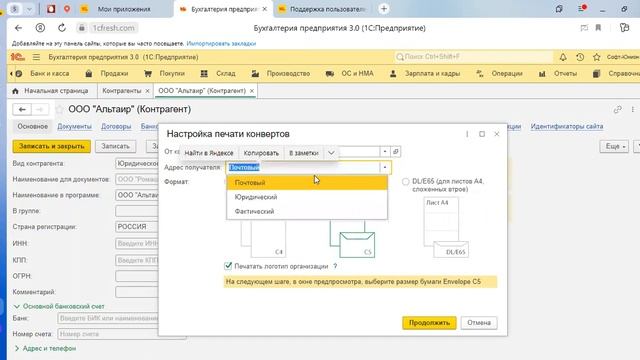Open a new browser tab
This screenshot has width=640, height=360.
[x=384, y=9]
